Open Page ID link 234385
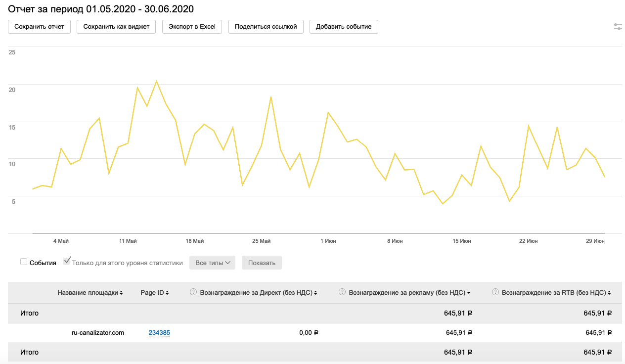 click(159, 333)
